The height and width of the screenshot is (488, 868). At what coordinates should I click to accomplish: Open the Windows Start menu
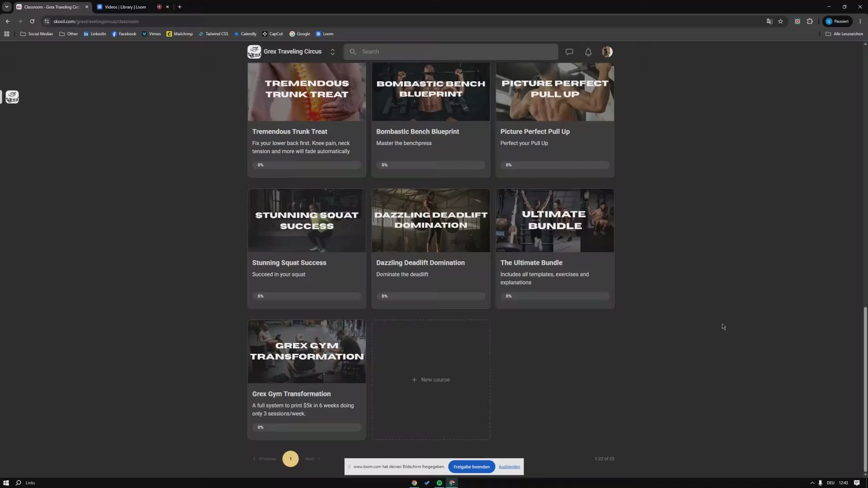(x=6, y=483)
